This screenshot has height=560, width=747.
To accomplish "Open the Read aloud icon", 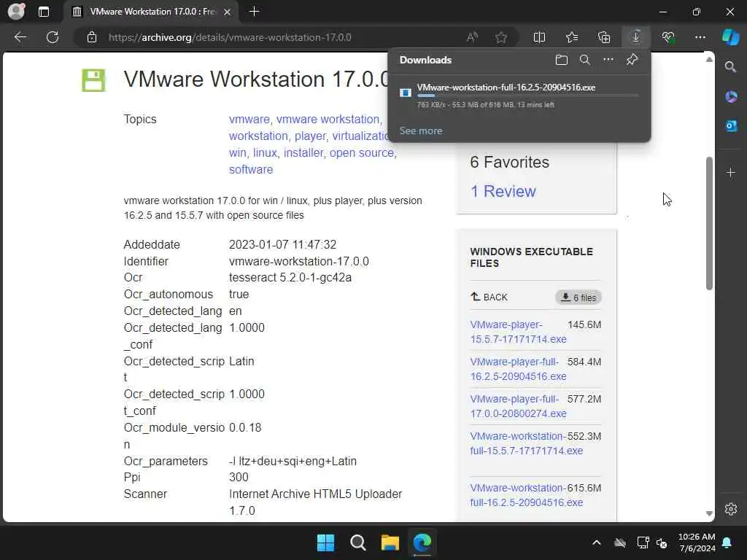I will pyautogui.click(x=472, y=37).
